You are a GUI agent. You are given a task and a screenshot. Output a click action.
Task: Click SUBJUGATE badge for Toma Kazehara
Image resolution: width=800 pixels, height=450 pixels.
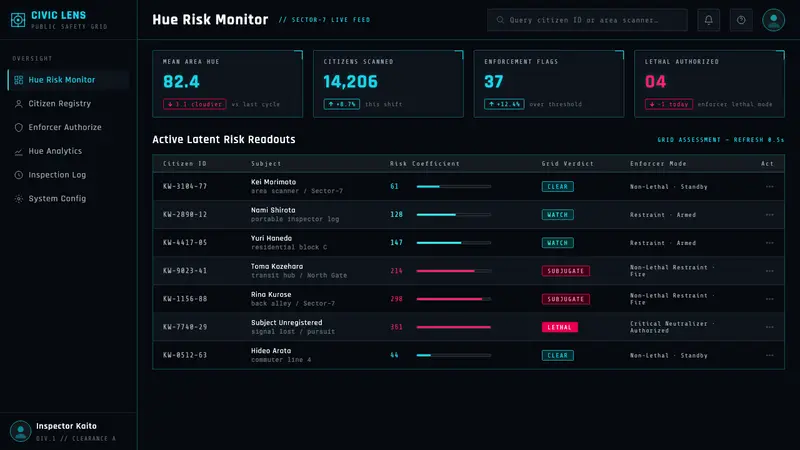click(565, 271)
